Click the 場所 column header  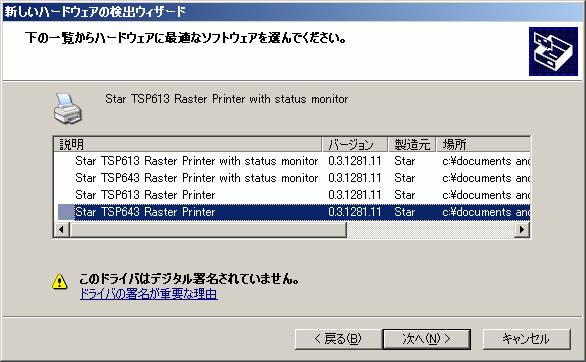point(483,145)
